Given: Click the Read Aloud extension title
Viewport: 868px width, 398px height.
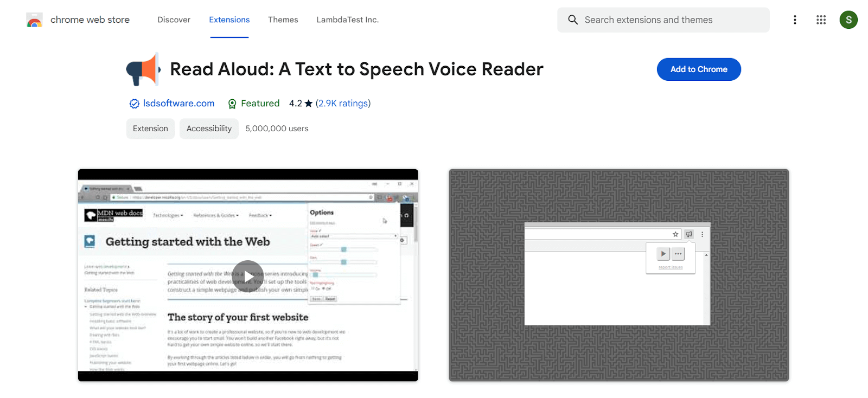Looking at the screenshot, I should 356,69.
